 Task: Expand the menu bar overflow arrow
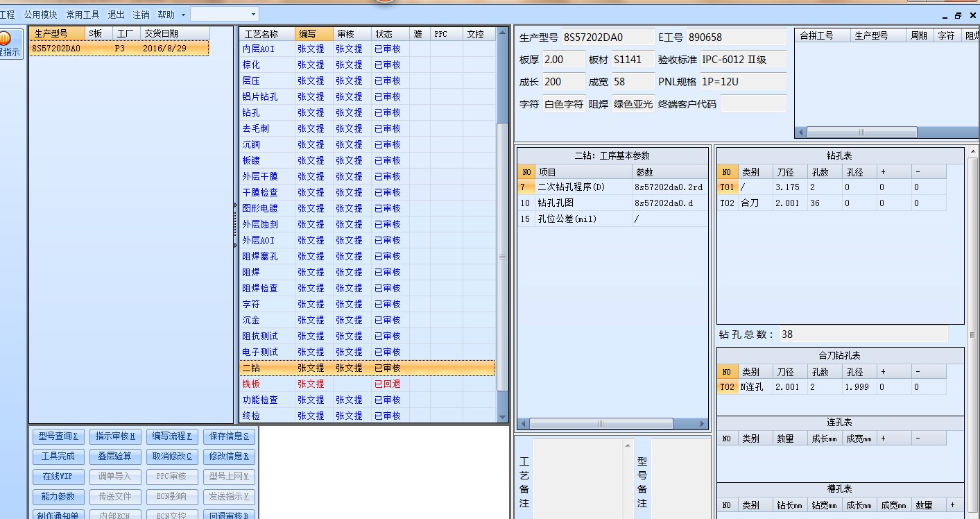click(x=183, y=14)
